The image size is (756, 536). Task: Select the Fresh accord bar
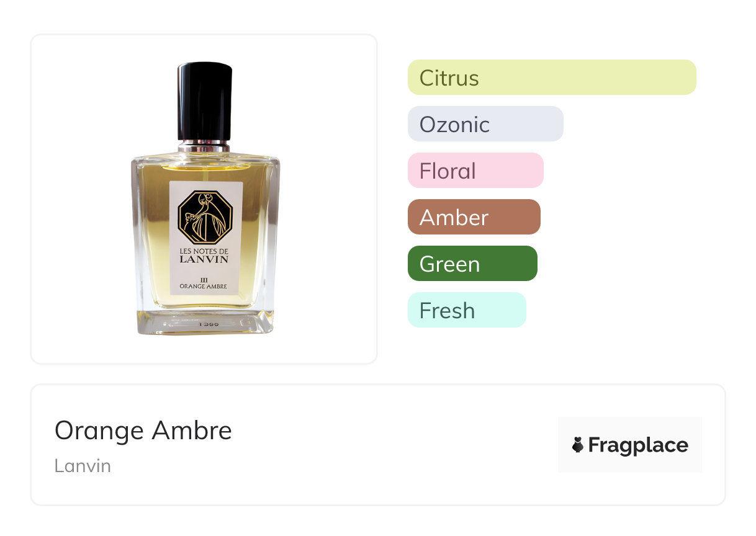(467, 310)
